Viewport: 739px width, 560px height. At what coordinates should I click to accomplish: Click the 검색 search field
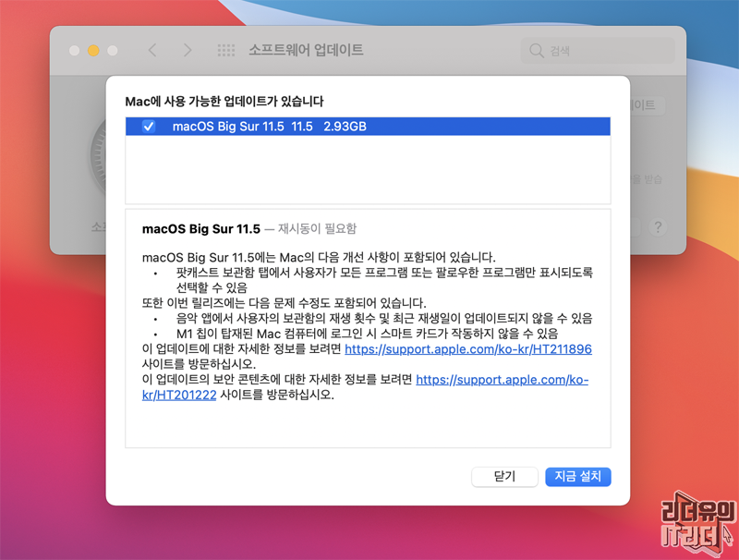click(x=598, y=51)
